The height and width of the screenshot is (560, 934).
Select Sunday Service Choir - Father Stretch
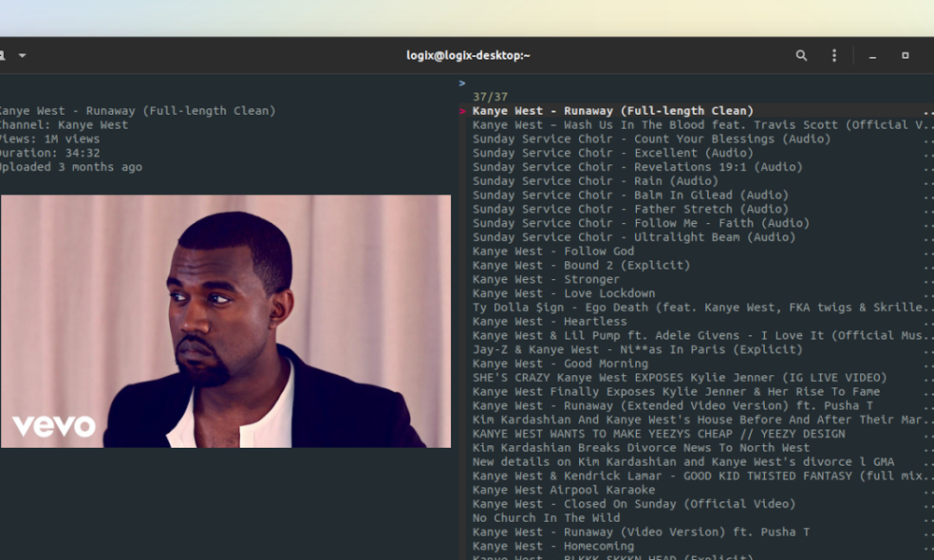(x=630, y=209)
